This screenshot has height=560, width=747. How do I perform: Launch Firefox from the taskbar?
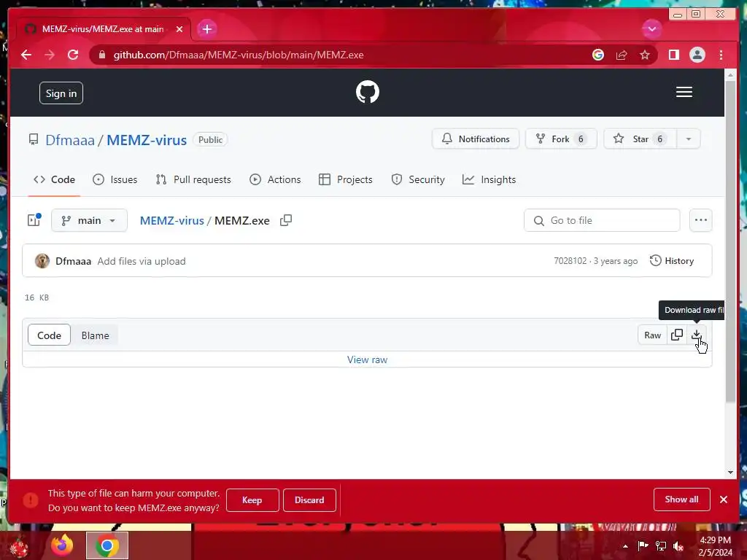click(62, 545)
